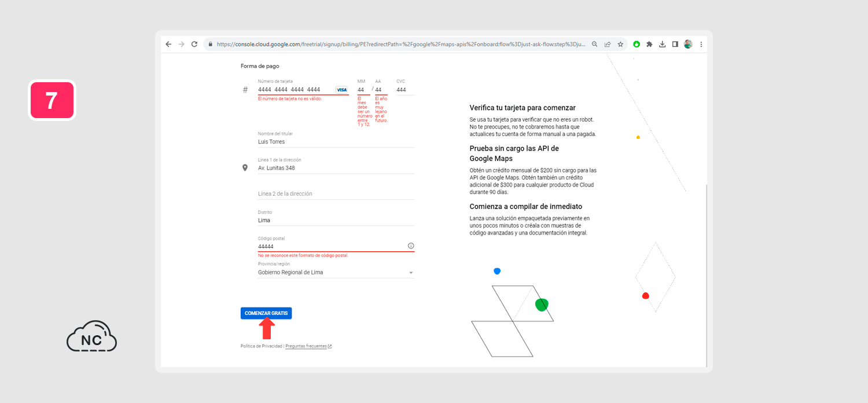The height and width of the screenshot is (403, 868).
Task: Go back in the browser
Action: point(168,44)
